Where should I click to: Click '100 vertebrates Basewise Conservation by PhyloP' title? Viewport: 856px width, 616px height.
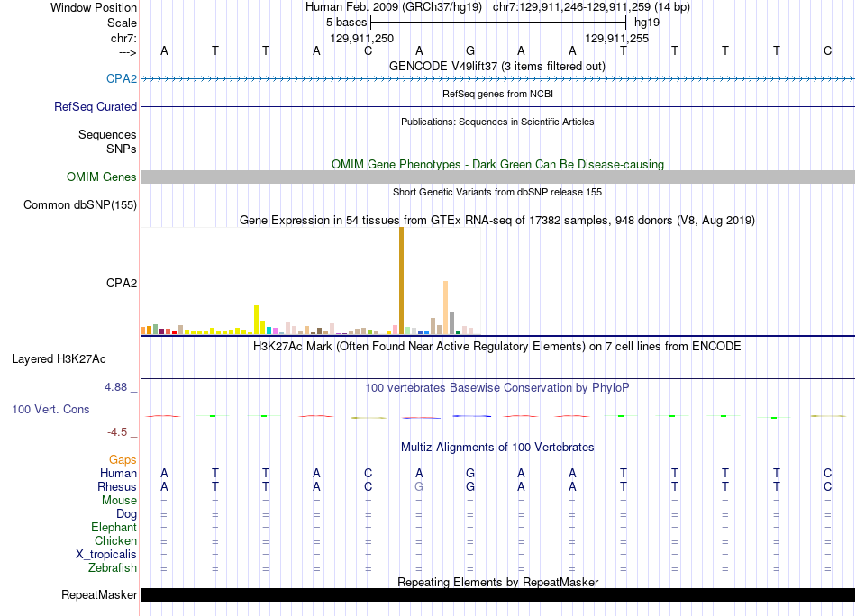coord(496,387)
